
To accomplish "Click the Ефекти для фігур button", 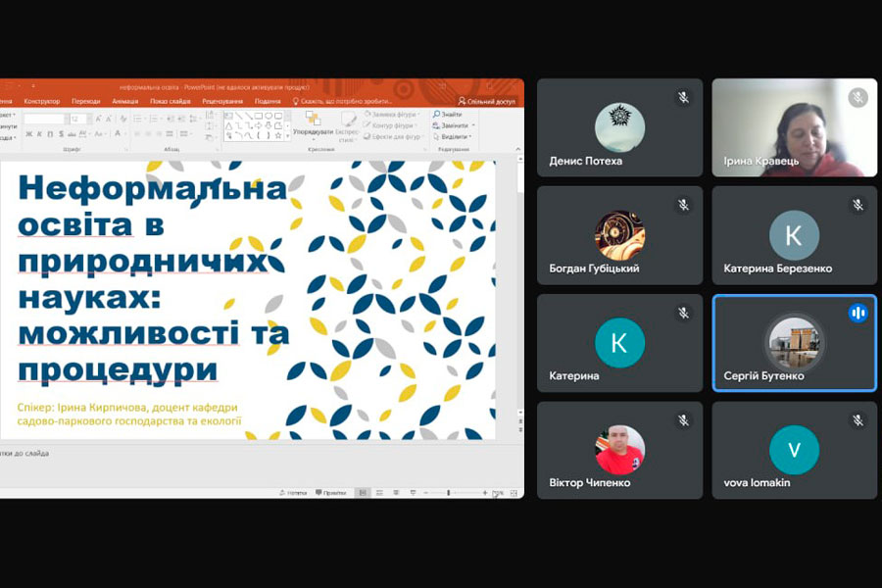I will 393,137.
